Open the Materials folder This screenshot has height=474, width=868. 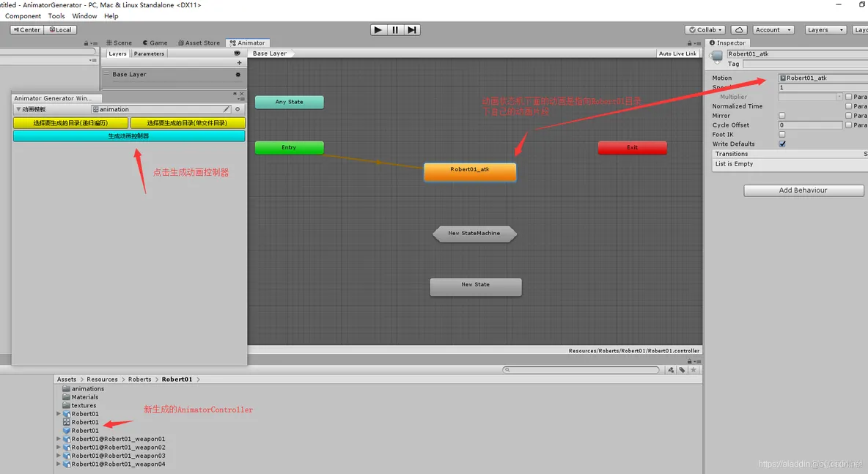[x=81, y=397]
